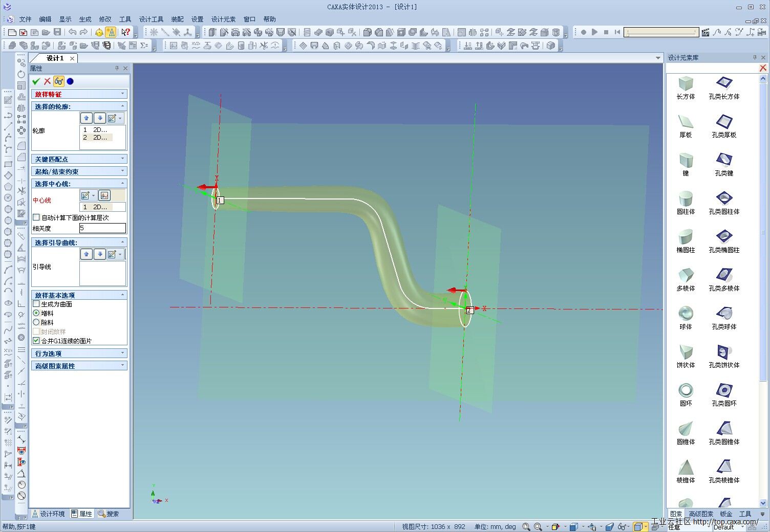This screenshot has height=532, width=770.
Task: Click New file icon in toolbar
Action: (12, 32)
